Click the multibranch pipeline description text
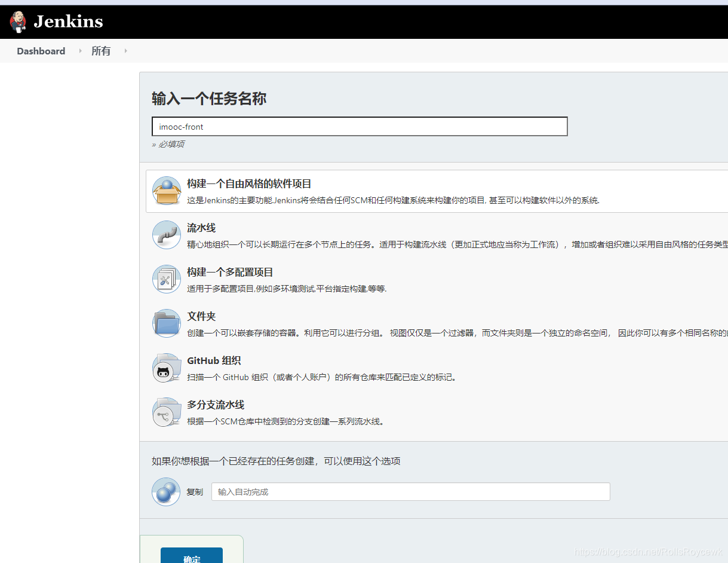The height and width of the screenshot is (563, 728). pyautogui.click(x=285, y=421)
